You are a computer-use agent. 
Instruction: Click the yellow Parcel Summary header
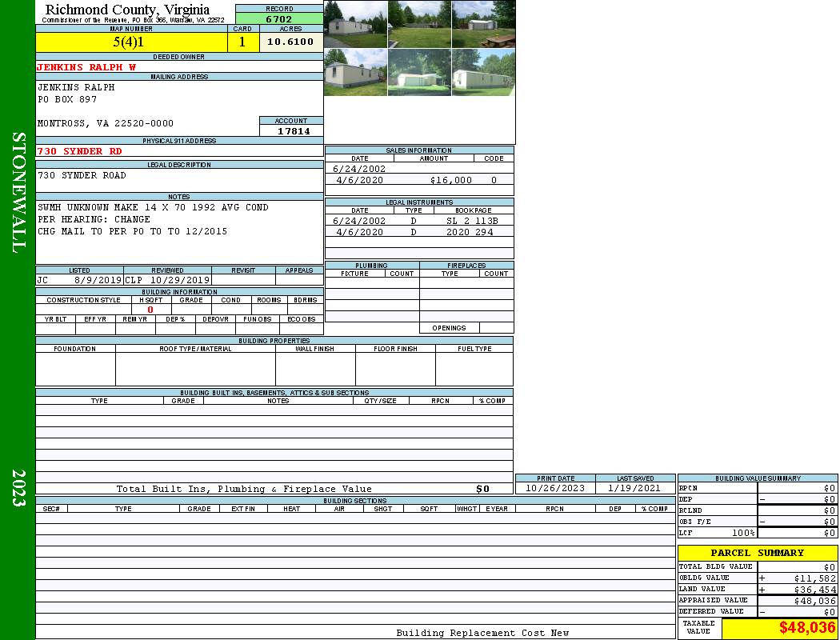[x=757, y=553]
